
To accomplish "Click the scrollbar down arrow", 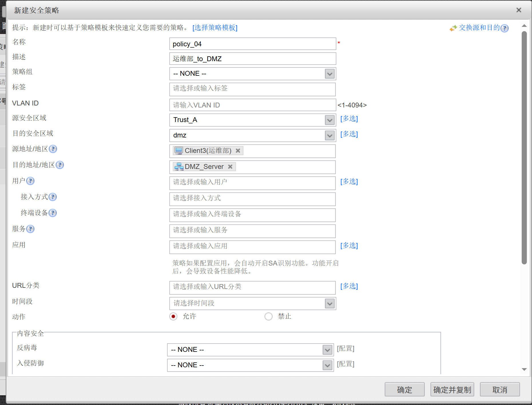I will (x=524, y=369).
